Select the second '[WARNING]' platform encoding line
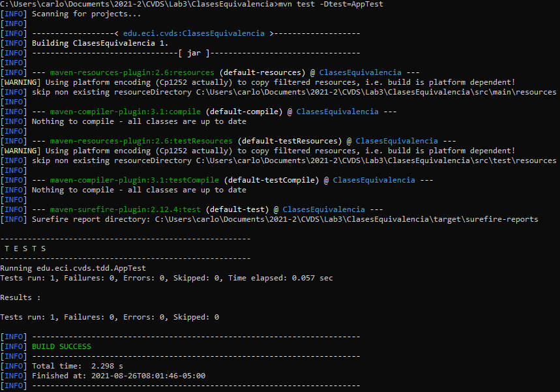This screenshot has height=392, width=560. pyautogui.click(x=258, y=151)
